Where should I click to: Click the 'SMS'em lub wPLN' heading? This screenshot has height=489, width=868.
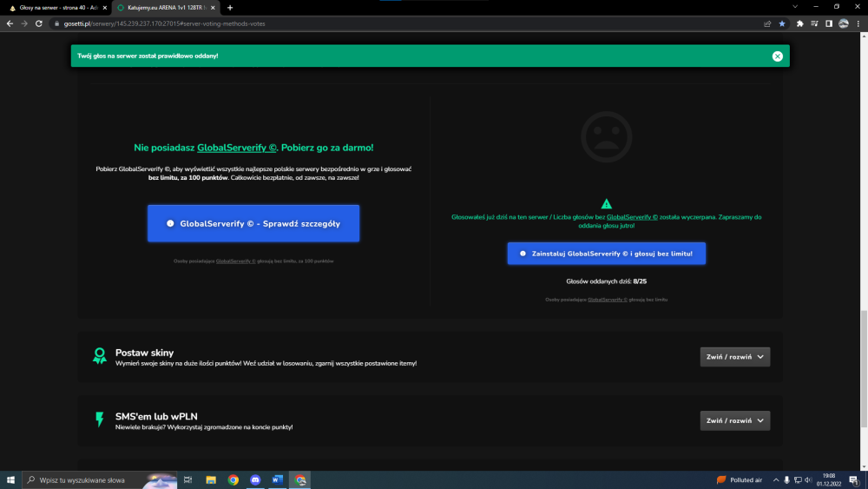click(x=156, y=416)
